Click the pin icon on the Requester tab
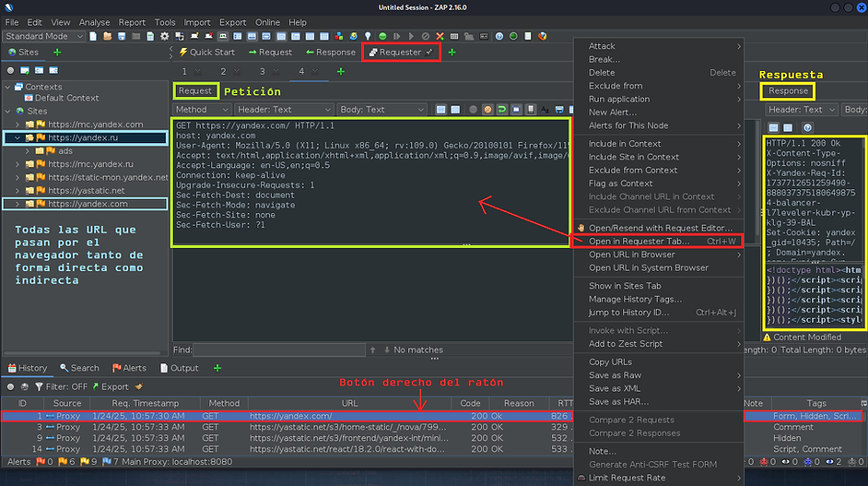868x486 pixels. pyautogui.click(x=429, y=52)
